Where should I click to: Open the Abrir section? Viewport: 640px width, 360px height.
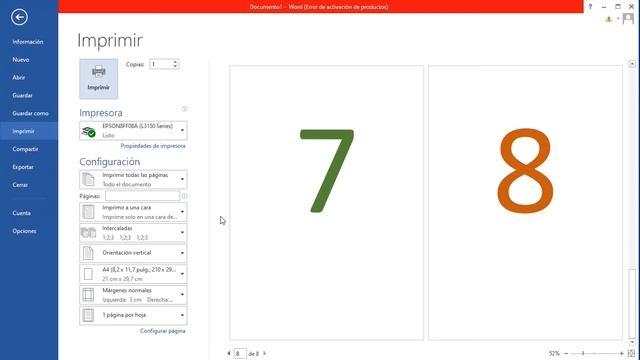pyautogui.click(x=19, y=78)
